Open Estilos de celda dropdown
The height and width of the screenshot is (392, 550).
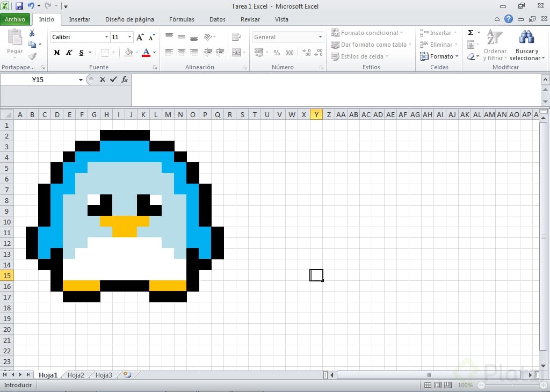(x=360, y=56)
